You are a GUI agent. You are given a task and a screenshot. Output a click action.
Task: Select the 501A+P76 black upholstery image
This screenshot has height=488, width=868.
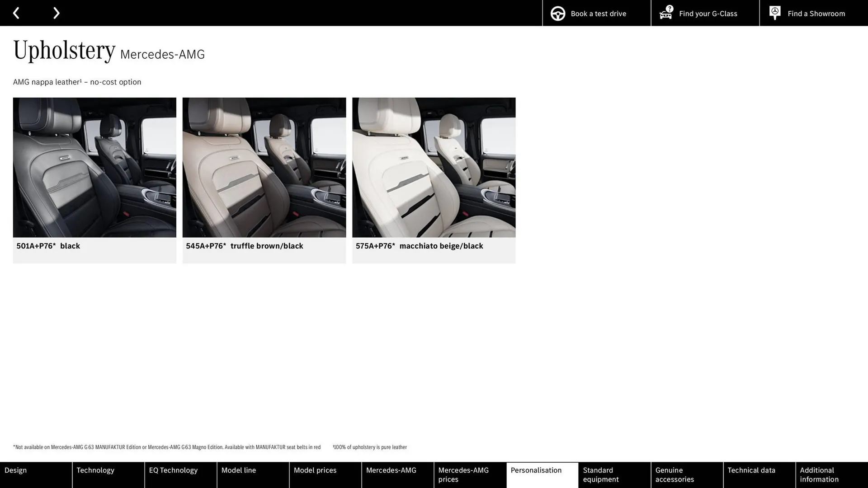coord(94,167)
